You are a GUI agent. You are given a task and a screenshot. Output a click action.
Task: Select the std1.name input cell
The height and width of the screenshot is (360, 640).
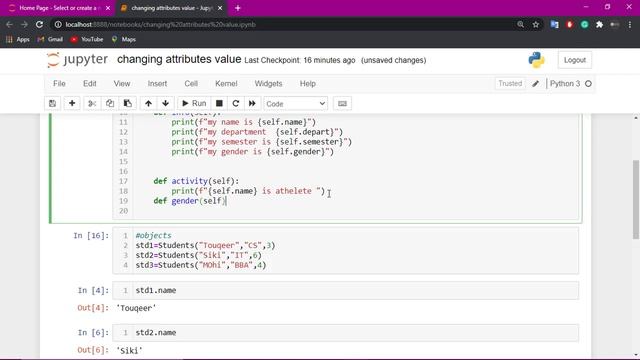(345, 291)
